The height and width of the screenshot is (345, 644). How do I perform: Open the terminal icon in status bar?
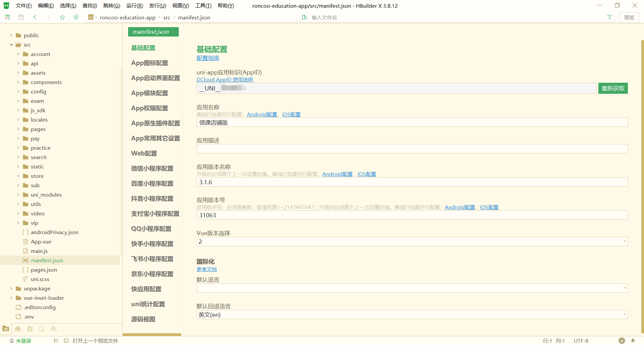(x=66, y=341)
